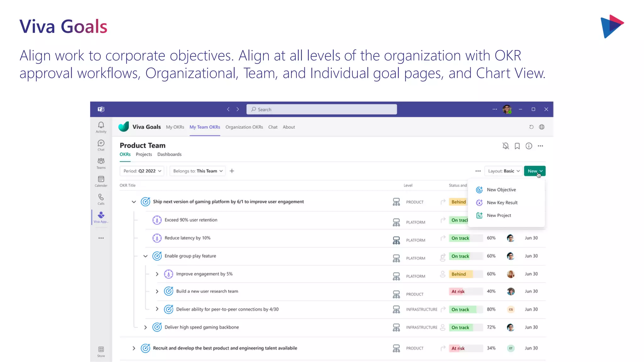This screenshot has width=644, height=362.
Task: Click Behind status on Ship next version
Action: pyautogui.click(x=458, y=202)
